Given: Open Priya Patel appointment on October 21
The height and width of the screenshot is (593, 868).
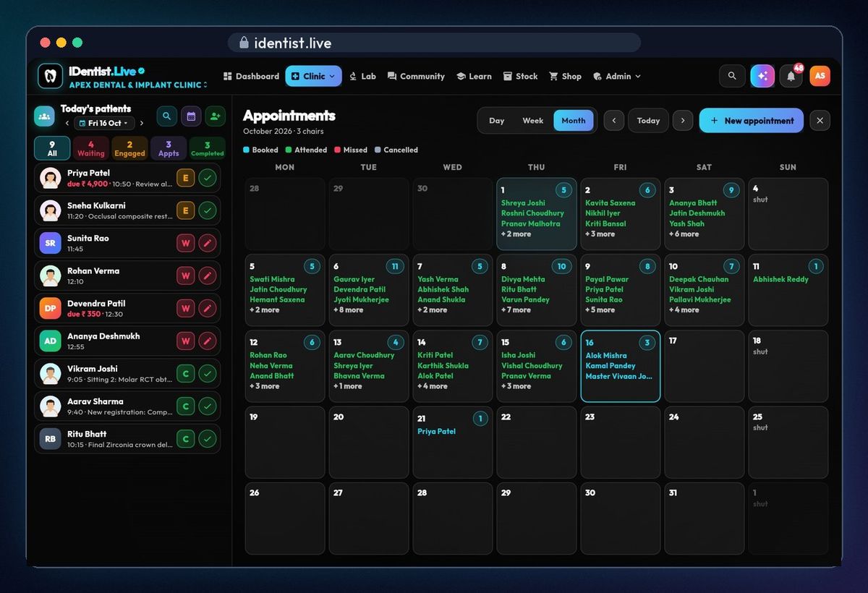Looking at the screenshot, I should [x=437, y=432].
